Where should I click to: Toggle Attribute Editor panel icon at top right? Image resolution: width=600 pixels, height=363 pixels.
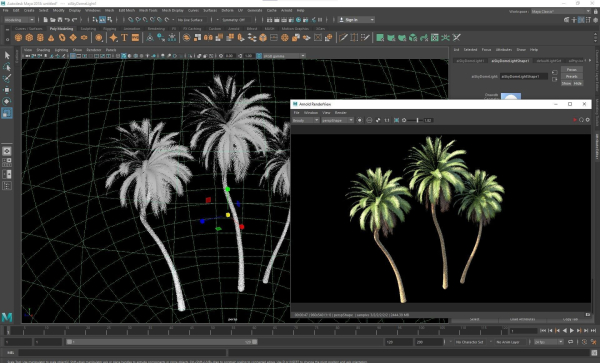pyautogui.click(x=581, y=20)
